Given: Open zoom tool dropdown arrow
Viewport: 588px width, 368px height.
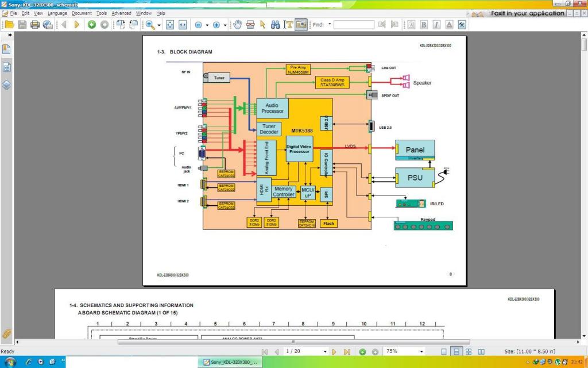Looking at the screenshot, I should [x=159, y=25].
